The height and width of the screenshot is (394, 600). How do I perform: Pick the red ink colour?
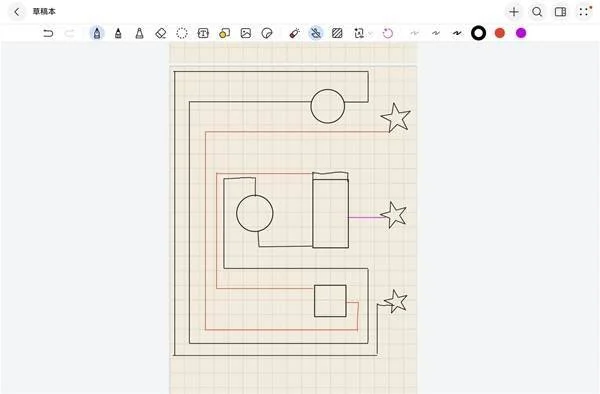(x=500, y=33)
